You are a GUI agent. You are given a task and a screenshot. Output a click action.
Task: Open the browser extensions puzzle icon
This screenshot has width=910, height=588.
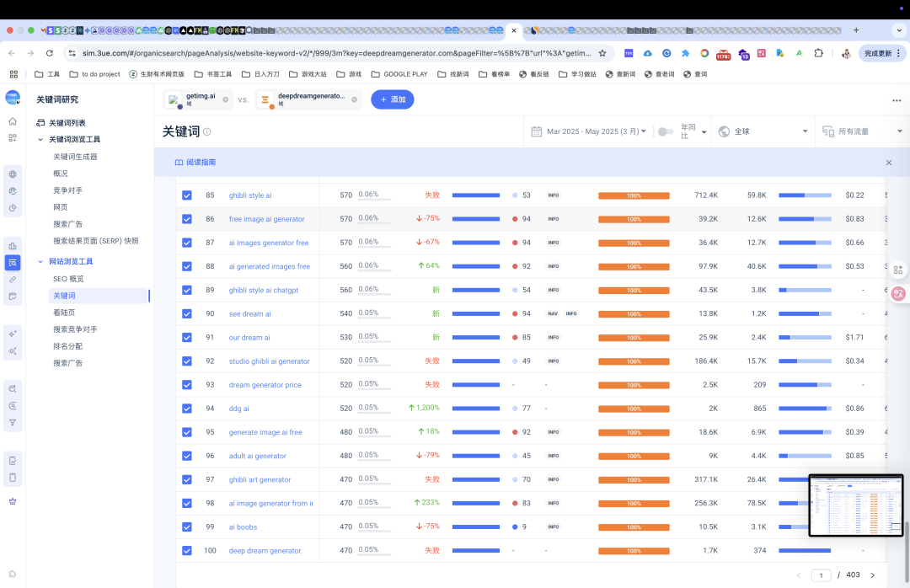point(819,53)
